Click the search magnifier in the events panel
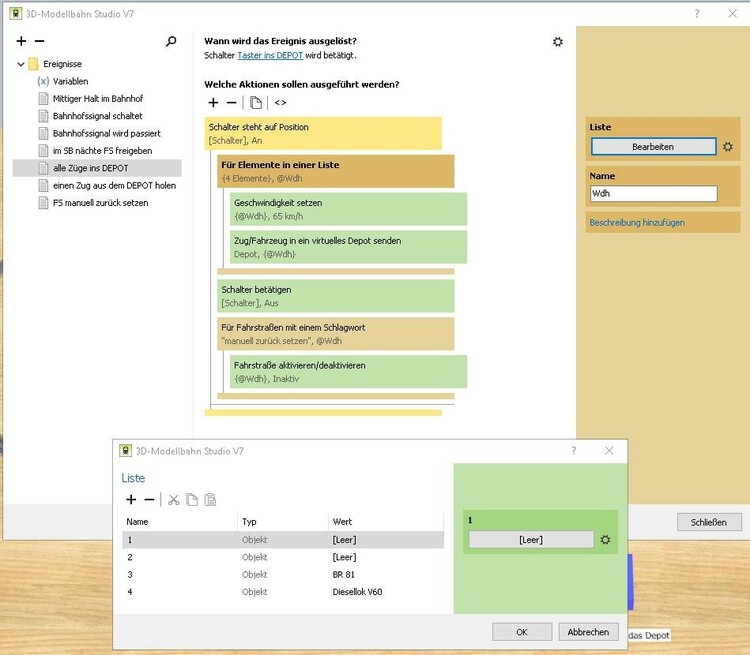Screen dimensions: 750x655 171,41
